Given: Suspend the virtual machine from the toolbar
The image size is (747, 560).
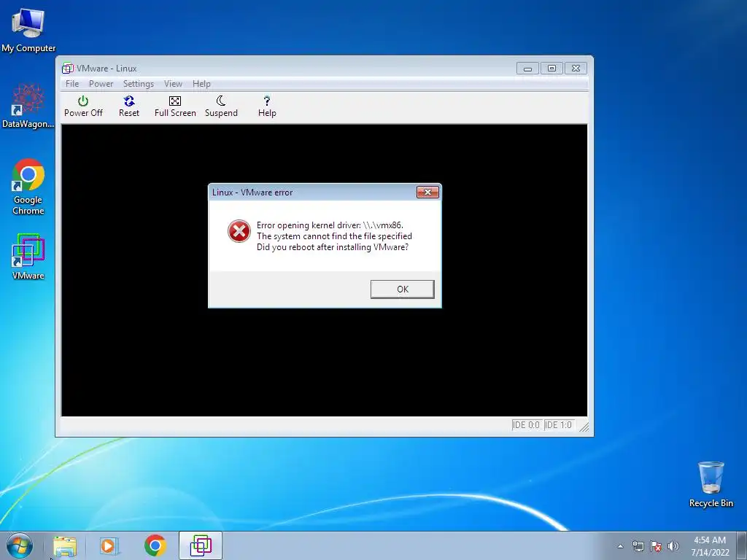Looking at the screenshot, I should (x=221, y=106).
